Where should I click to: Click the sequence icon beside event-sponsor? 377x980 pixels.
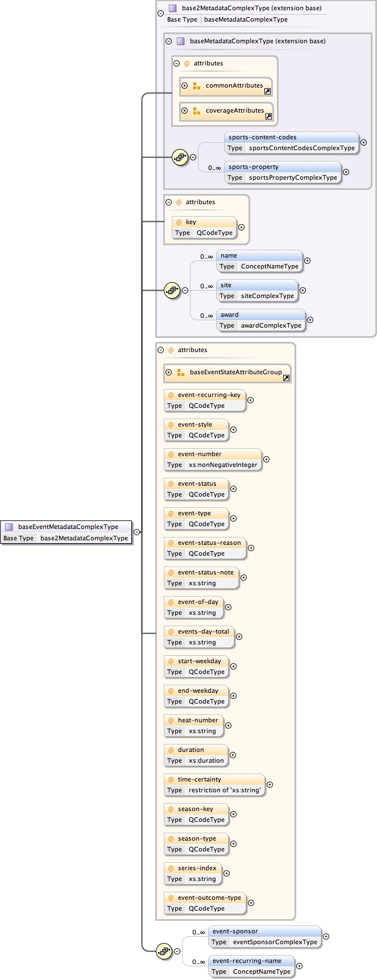pos(164,951)
